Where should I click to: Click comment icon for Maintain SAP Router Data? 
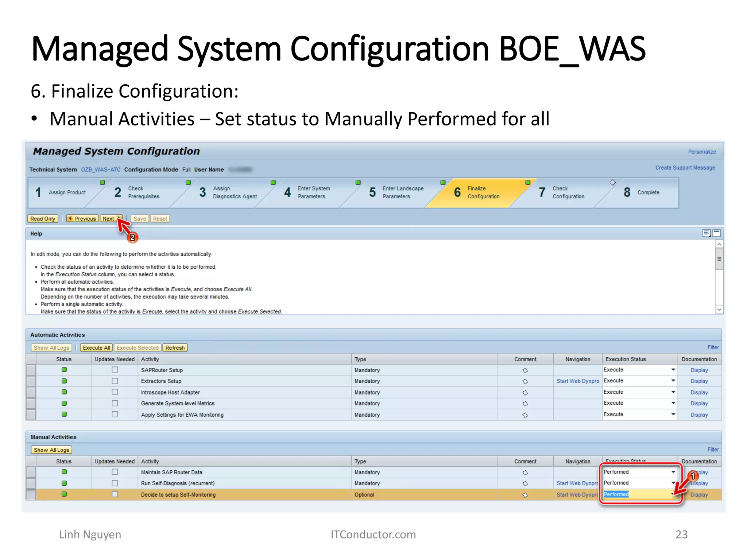(525, 472)
